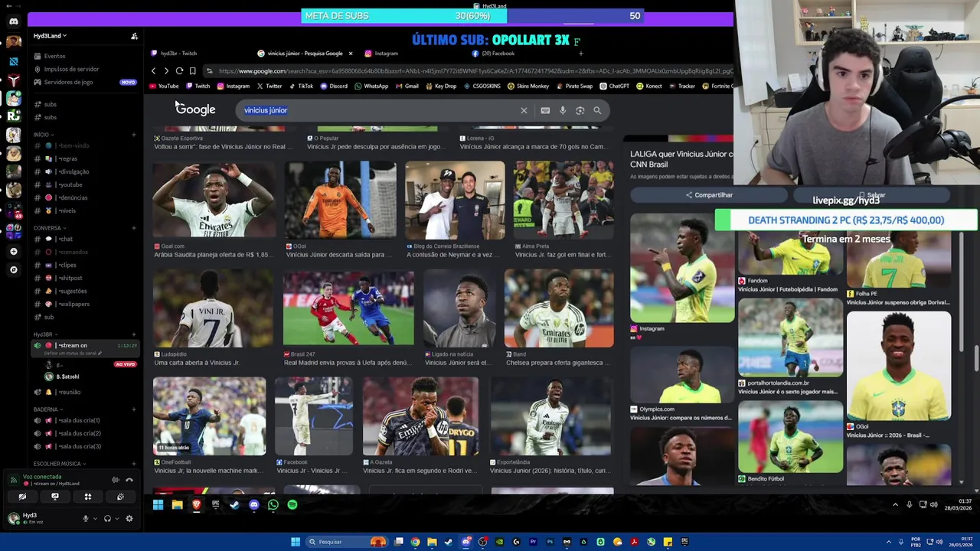Open Gazeta Esportiva result caption
Image resolution: width=980 pixels, height=551 pixels.
pyautogui.click(x=223, y=142)
